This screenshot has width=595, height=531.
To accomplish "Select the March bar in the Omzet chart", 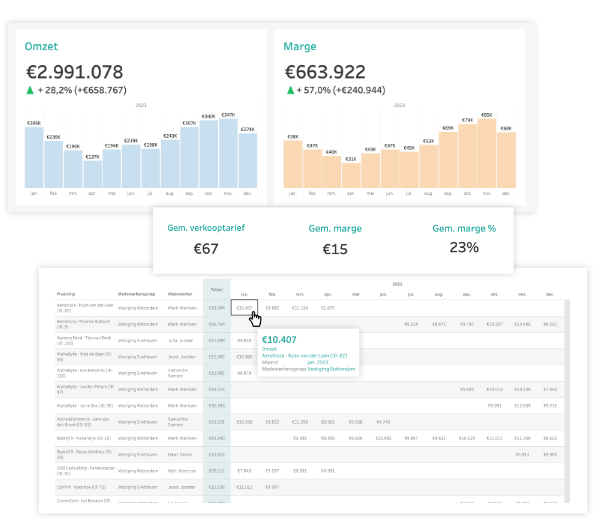I will [x=73, y=169].
